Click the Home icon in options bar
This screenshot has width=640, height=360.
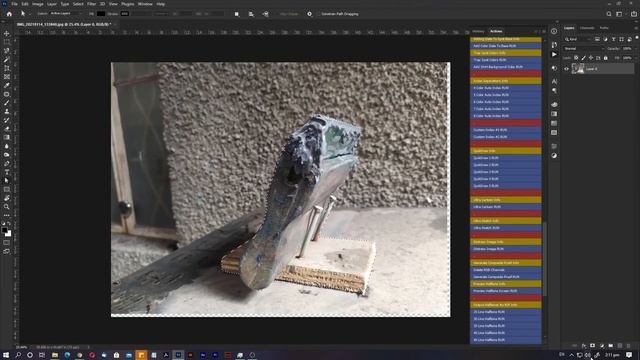click(x=9, y=14)
